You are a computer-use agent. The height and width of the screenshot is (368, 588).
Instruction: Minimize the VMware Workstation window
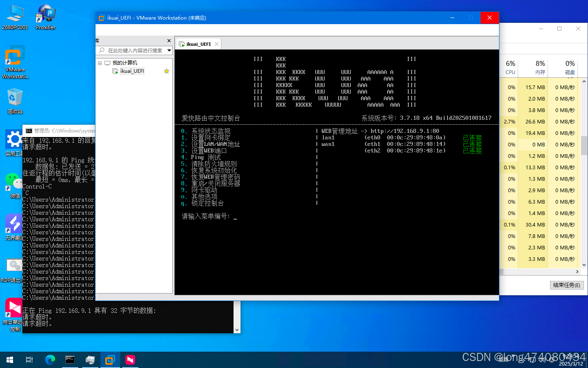(x=452, y=18)
